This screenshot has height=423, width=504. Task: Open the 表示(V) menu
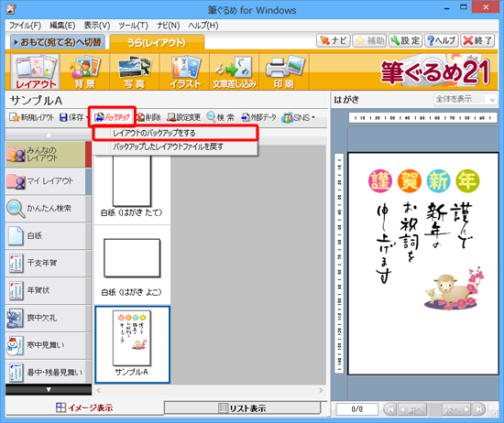[97, 26]
